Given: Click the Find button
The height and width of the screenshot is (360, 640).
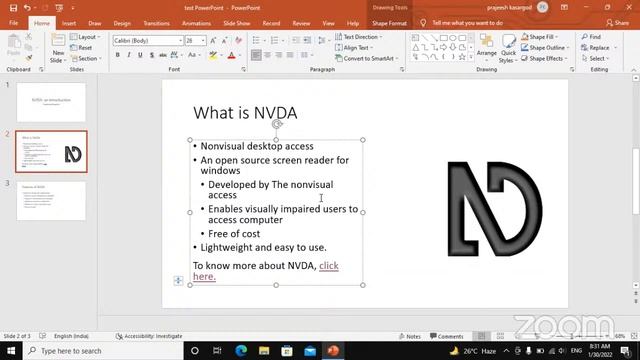Looking at the screenshot, I should click(591, 37).
